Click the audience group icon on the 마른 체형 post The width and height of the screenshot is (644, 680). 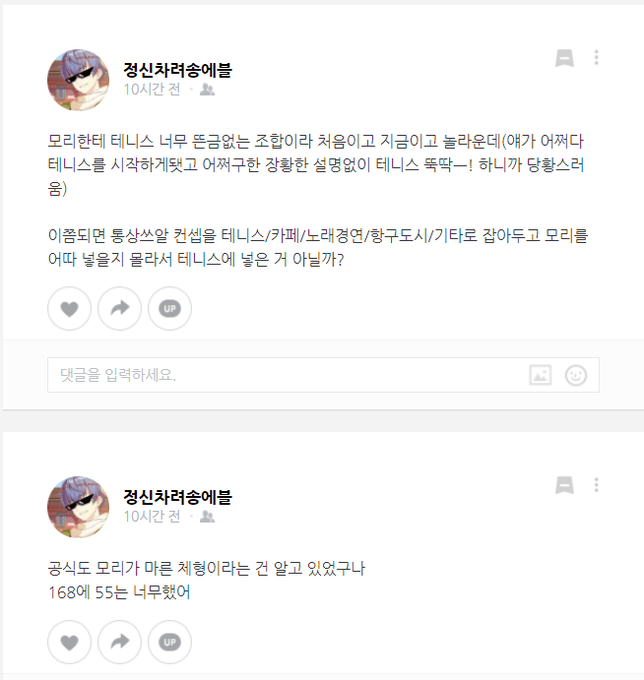[207, 517]
